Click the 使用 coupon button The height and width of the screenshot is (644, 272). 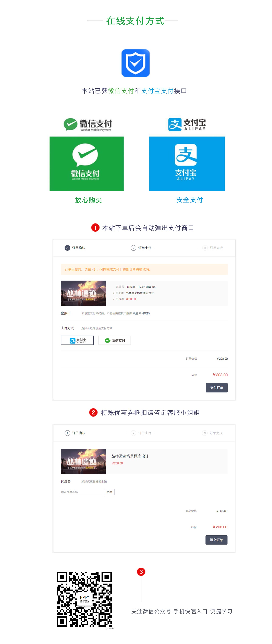[109, 492]
